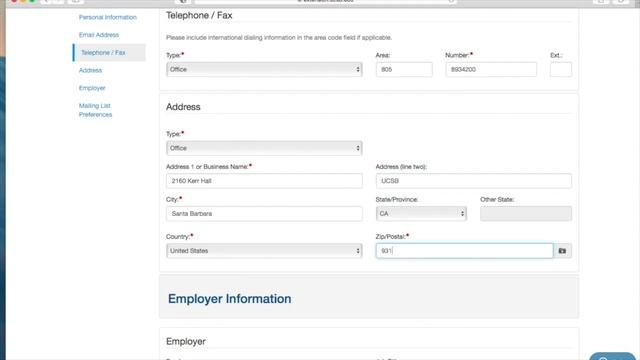The width and height of the screenshot is (640, 360).
Task: Click the Ext. extension field
Action: 561,69
